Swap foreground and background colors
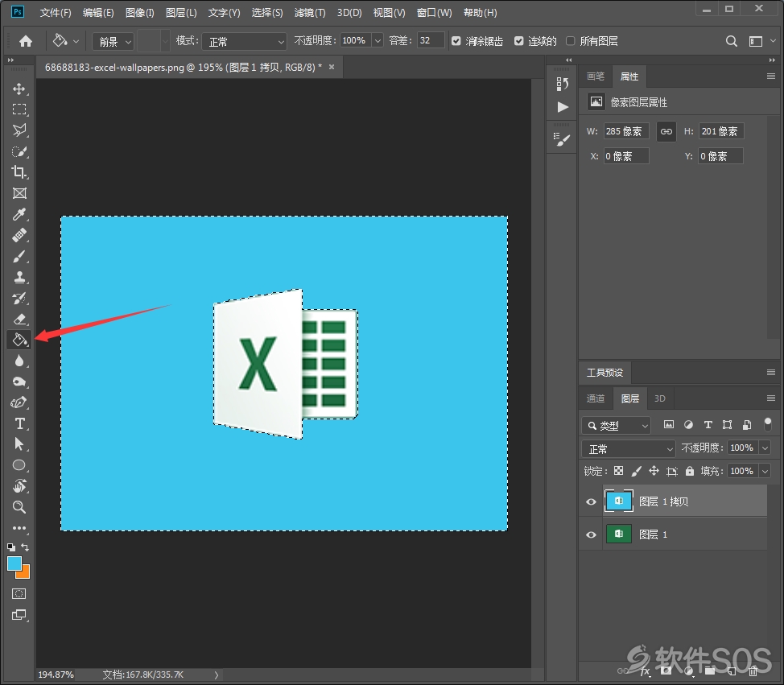The image size is (784, 685). click(x=26, y=547)
